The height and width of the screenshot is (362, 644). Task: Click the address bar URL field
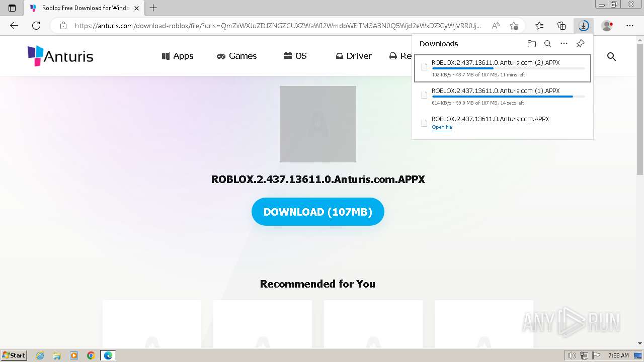[x=277, y=26]
